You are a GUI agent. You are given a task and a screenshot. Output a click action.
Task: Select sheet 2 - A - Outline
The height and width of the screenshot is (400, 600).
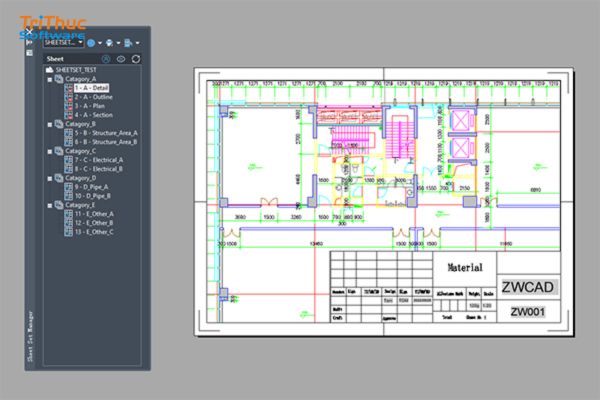click(93, 97)
